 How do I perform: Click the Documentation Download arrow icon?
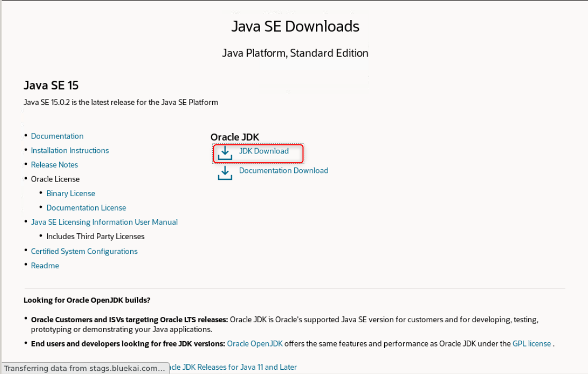click(225, 173)
